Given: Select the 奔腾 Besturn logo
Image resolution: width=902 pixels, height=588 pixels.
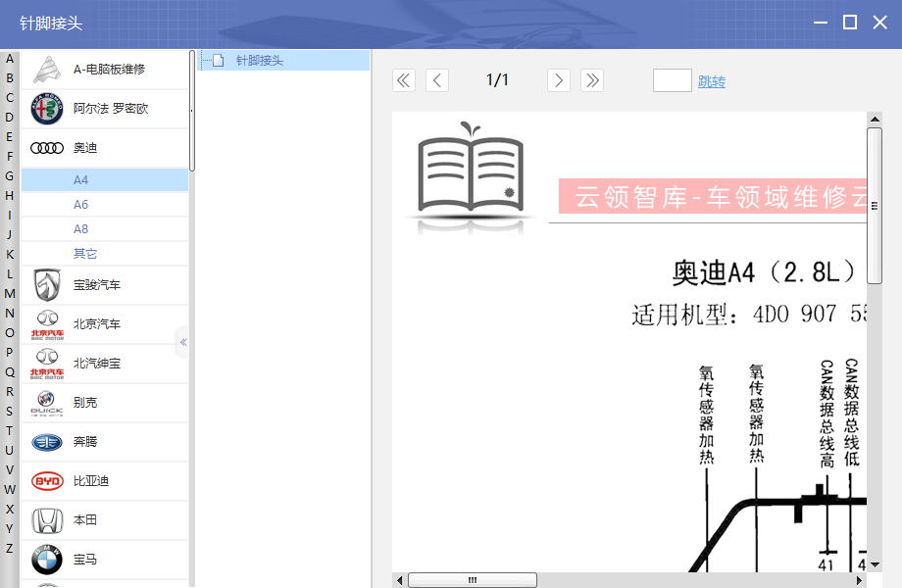Looking at the screenshot, I should pyautogui.click(x=47, y=442).
